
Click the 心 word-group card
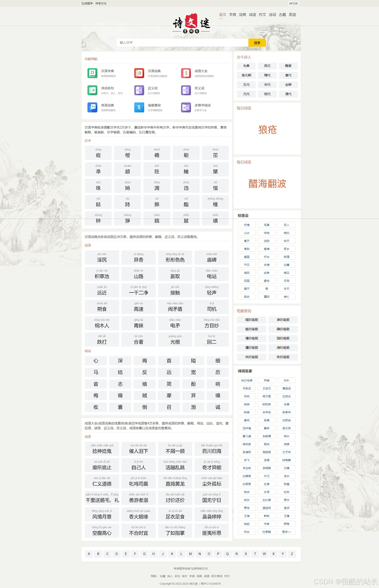click(96, 360)
